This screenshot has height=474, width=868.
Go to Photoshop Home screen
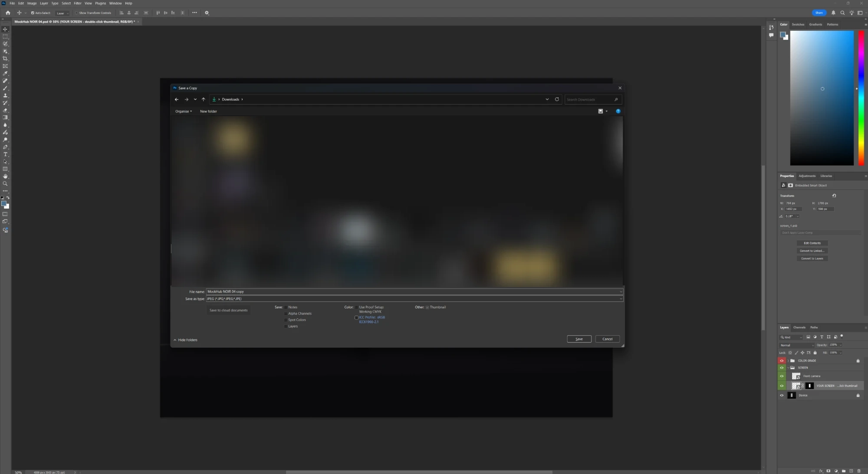tap(8, 13)
